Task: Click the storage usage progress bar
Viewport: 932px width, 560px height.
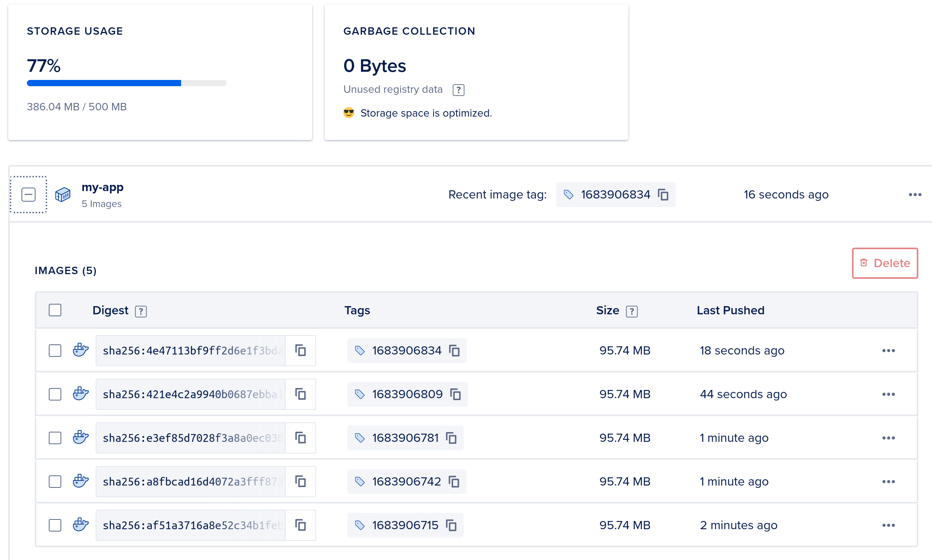Action: point(126,83)
